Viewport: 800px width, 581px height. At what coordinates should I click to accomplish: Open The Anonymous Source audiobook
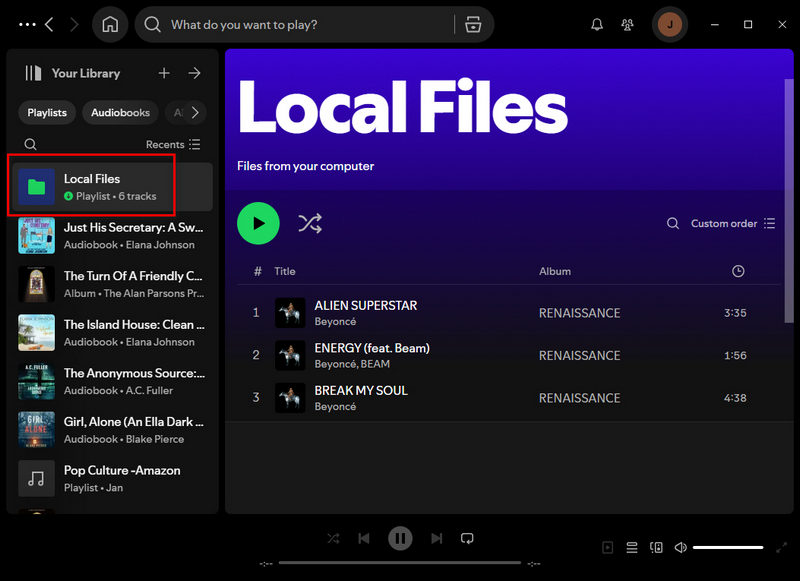tap(112, 381)
